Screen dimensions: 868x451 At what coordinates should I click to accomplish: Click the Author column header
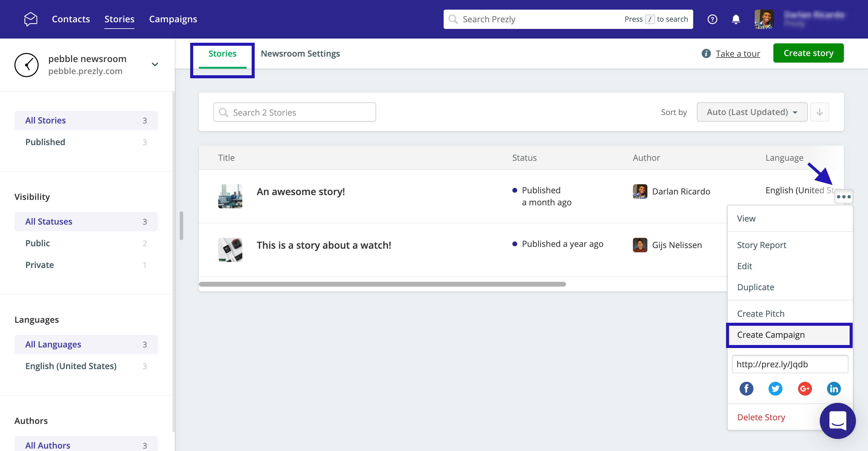pos(646,158)
